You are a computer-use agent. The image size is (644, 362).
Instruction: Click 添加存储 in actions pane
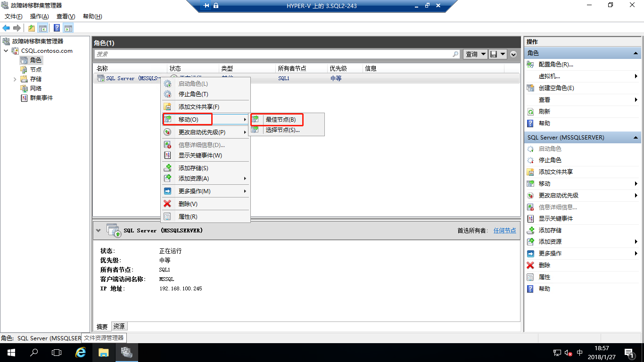pos(550,230)
